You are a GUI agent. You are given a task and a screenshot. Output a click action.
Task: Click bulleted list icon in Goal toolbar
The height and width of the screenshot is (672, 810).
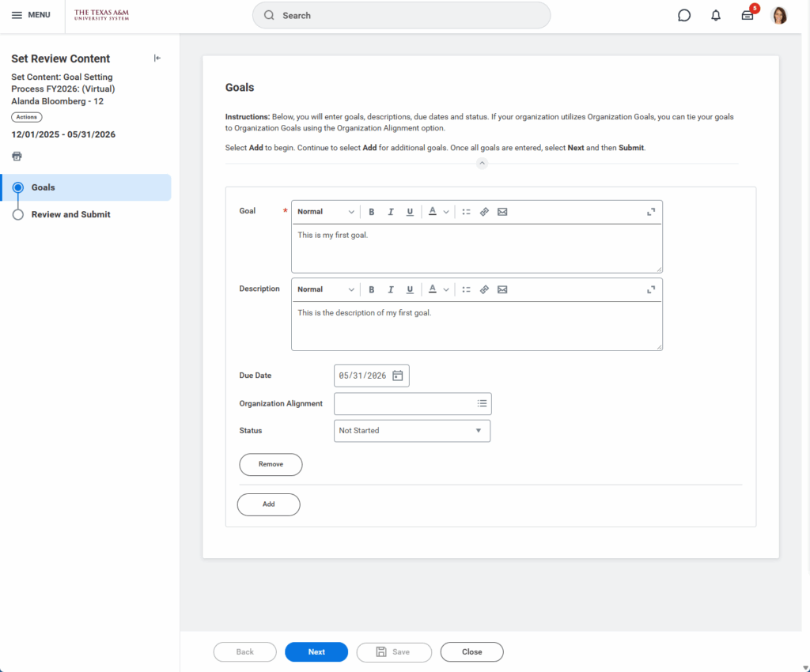[x=466, y=212]
